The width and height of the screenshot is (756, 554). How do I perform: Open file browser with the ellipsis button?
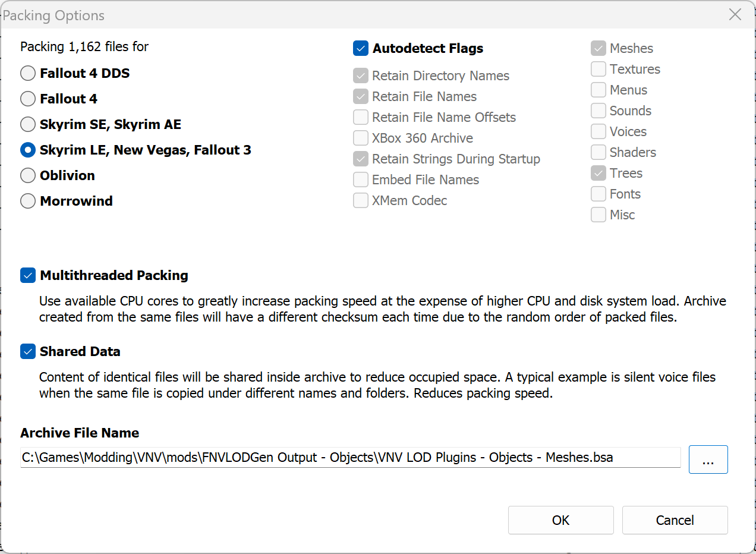[x=708, y=459]
